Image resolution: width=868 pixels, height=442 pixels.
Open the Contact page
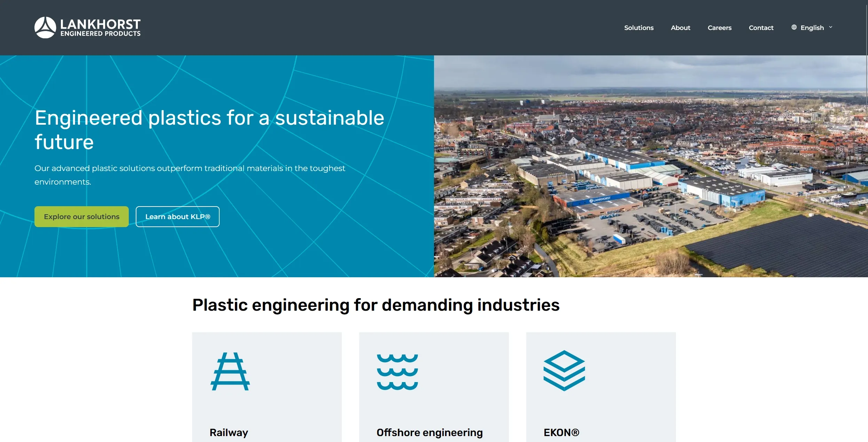[761, 28]
